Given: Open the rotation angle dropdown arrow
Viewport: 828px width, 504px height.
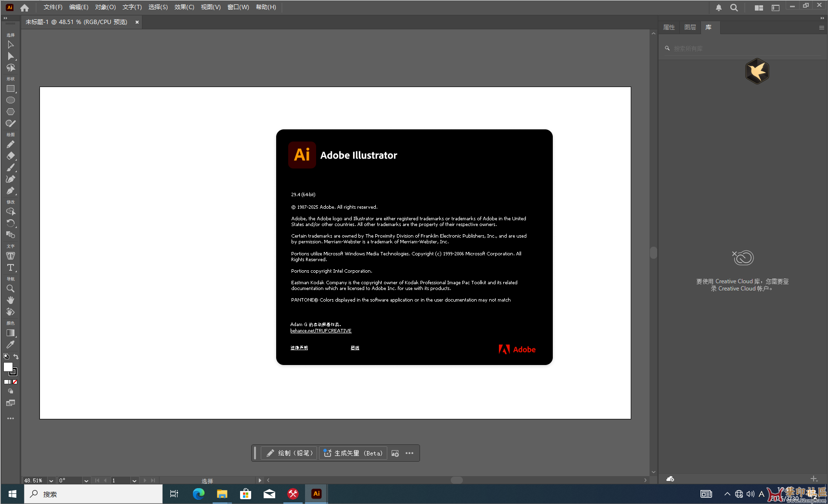Looking at the screenshot, I should click(x=86, y=480).
